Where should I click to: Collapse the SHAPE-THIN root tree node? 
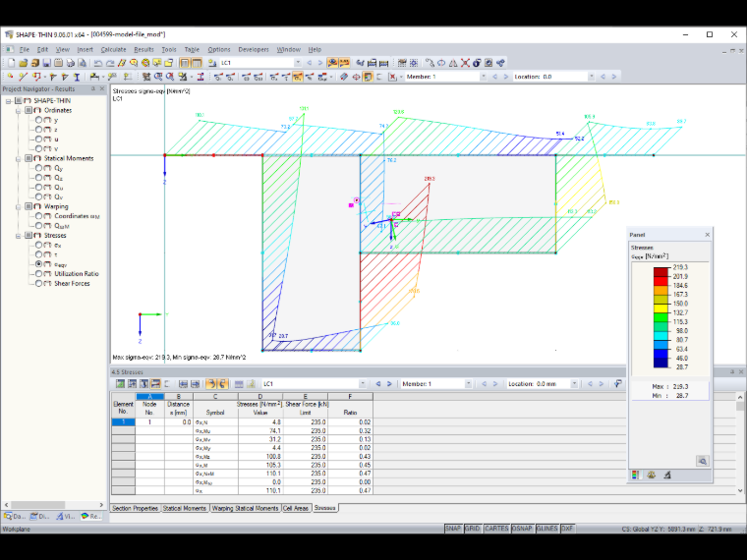[8, 101]
